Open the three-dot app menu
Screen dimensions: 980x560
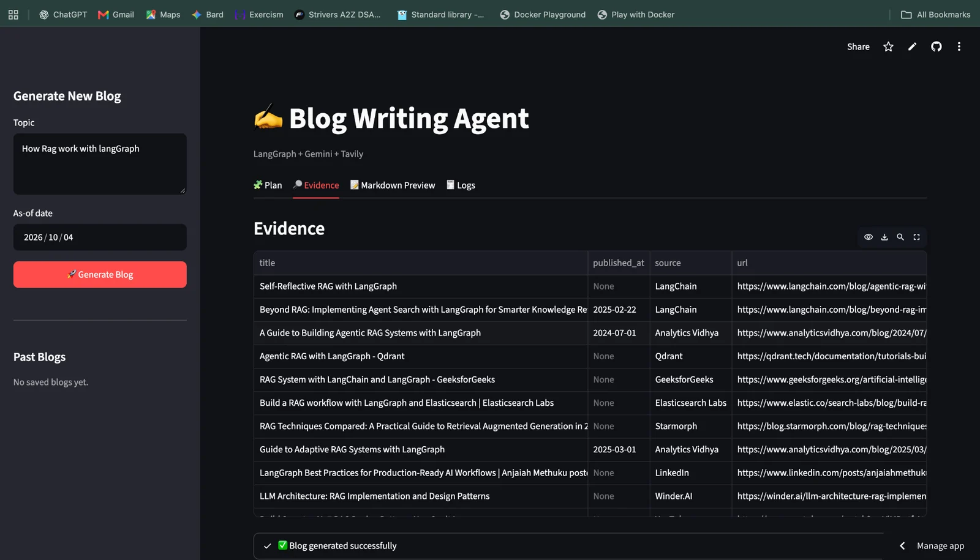959,47
